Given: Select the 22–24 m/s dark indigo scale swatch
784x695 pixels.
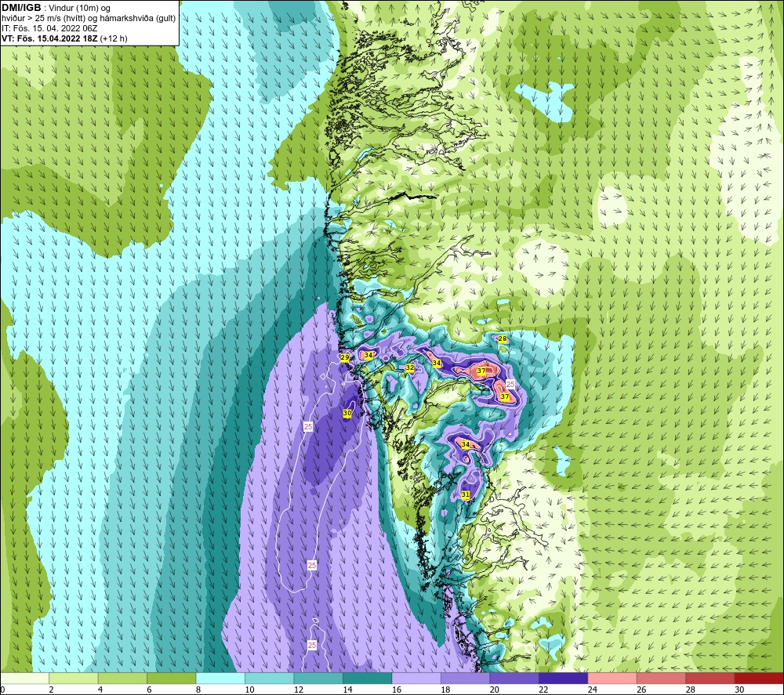Looking at the screenshot, I should click(564, 678).
